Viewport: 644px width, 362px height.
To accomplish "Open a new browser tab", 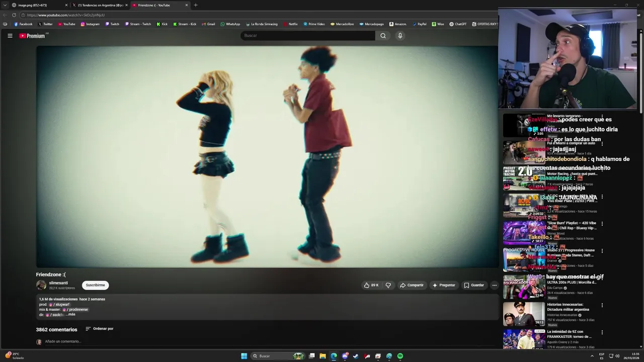I will tap(196, 5).
